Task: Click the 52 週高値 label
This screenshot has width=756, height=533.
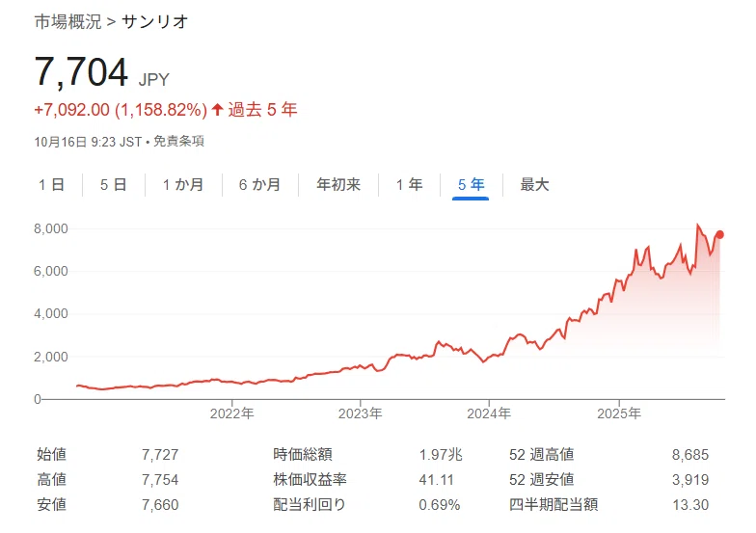Action: (x=542, y=454)
